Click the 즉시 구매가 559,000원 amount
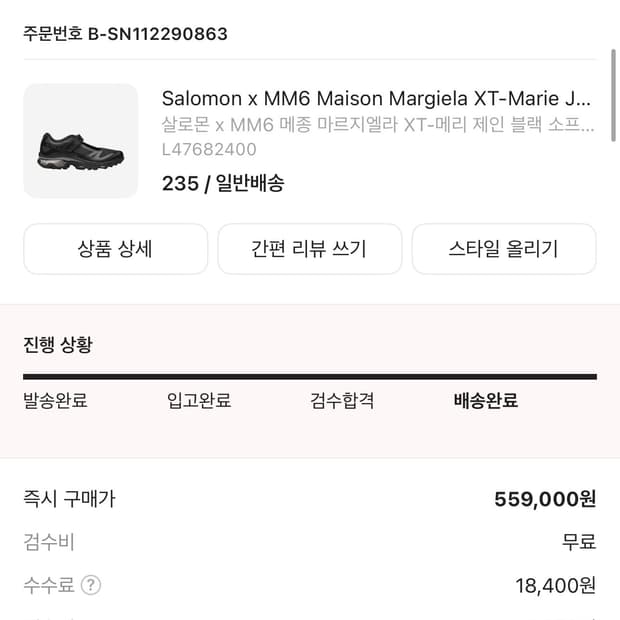Viewport: 620px width, 620px height. pyautogui.click(x=545, y=499)
